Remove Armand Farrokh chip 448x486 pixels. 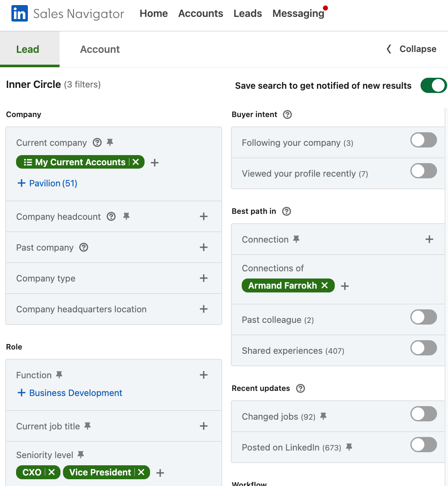(x=325, y=285)
